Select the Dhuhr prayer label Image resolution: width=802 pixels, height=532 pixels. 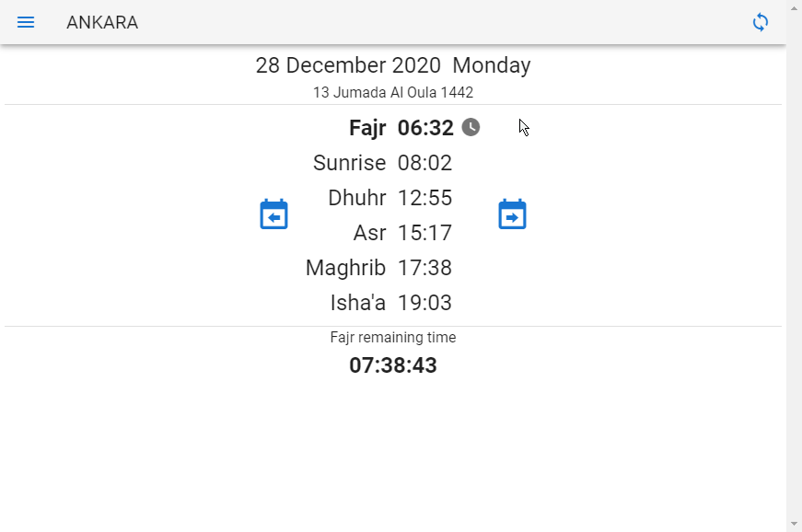point(356,198)
